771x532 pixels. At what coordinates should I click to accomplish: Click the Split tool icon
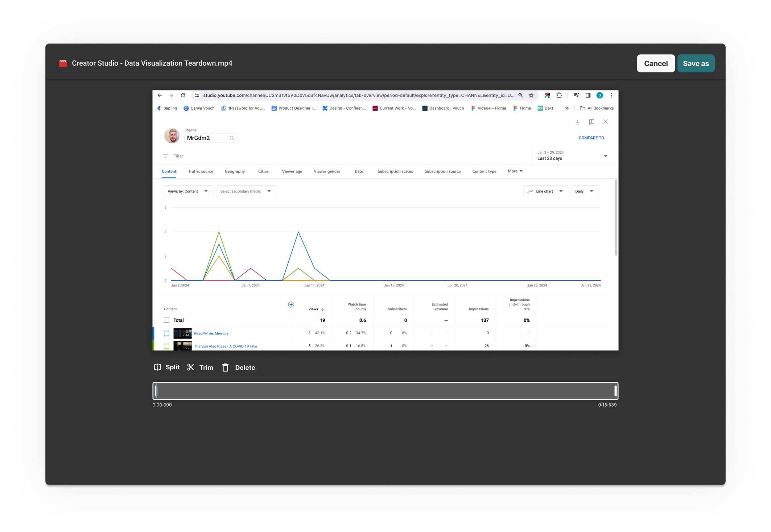158,367
